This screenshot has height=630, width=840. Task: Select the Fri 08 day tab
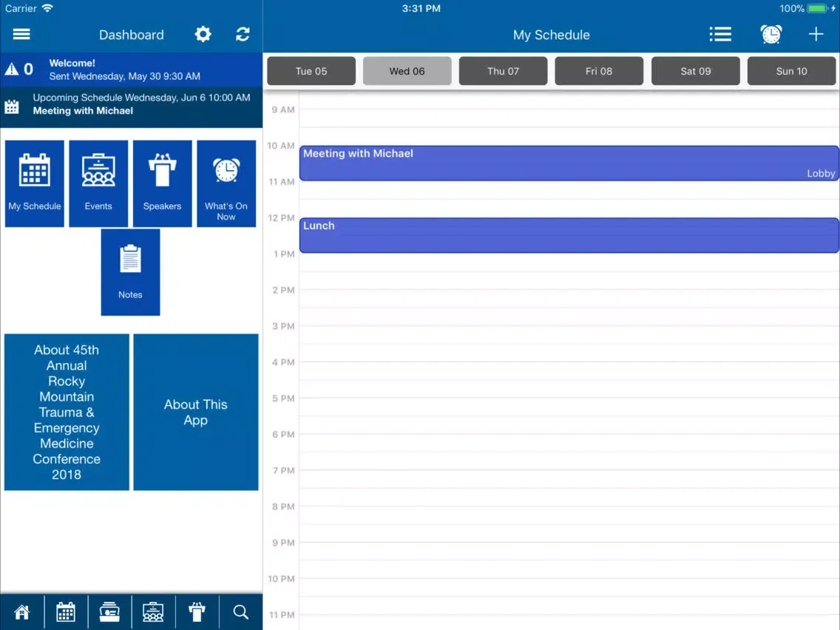(x=599, y=71)
